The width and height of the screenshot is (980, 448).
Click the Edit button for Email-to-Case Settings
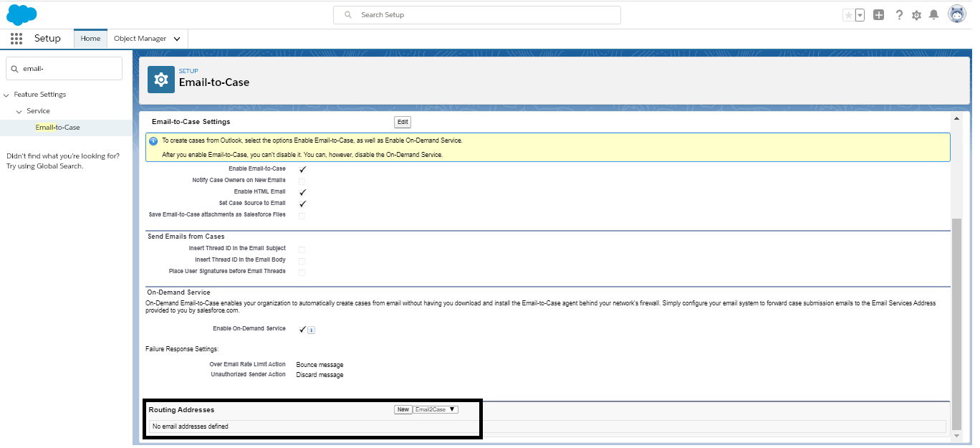tap(403, 122)
